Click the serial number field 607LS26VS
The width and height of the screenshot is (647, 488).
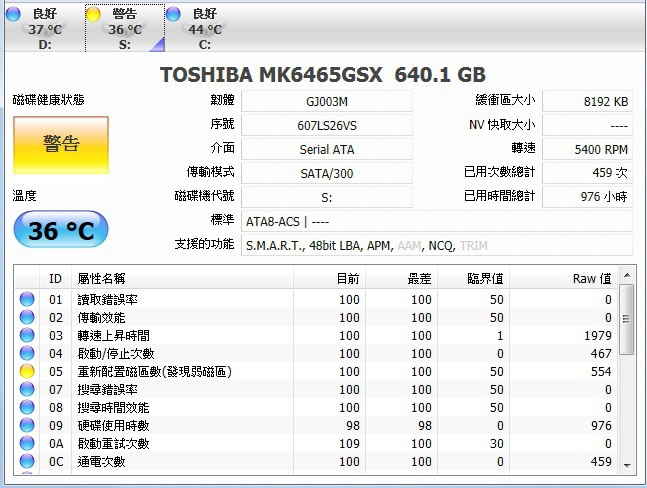click(x=327, y=125)
